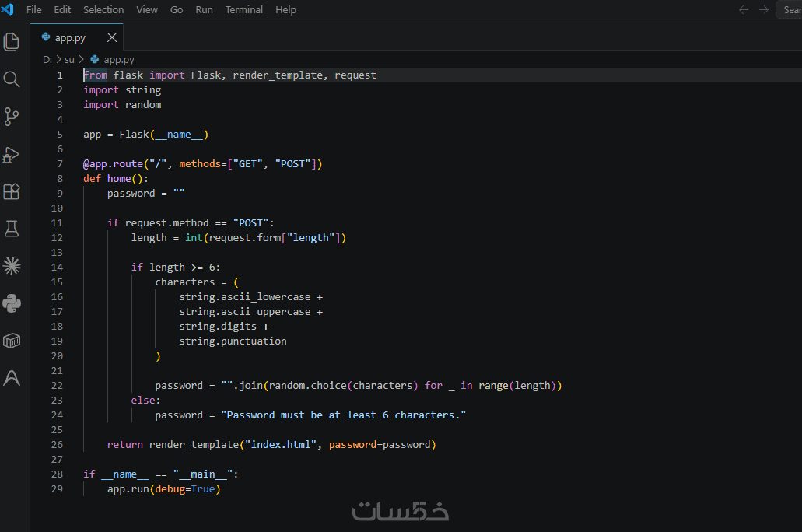Click 'random.choice' on line 22
Screen dimensions: 802x532
coord(308,385)
